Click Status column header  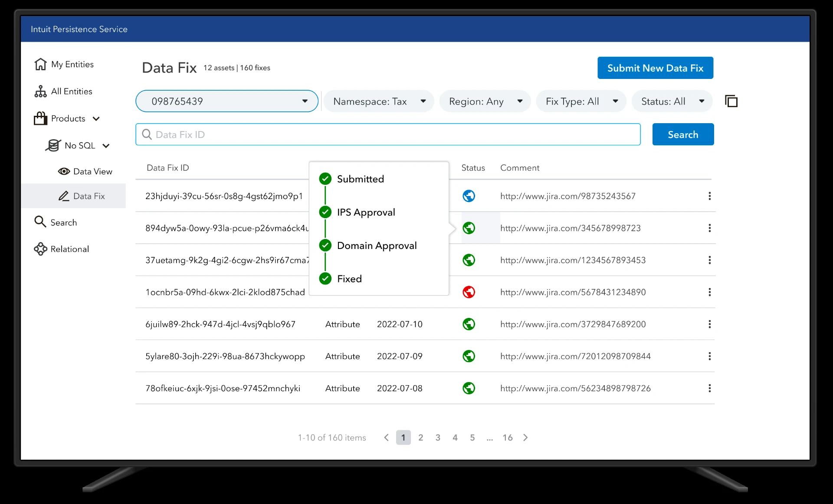pyautogui.click(x=473, y=168)
